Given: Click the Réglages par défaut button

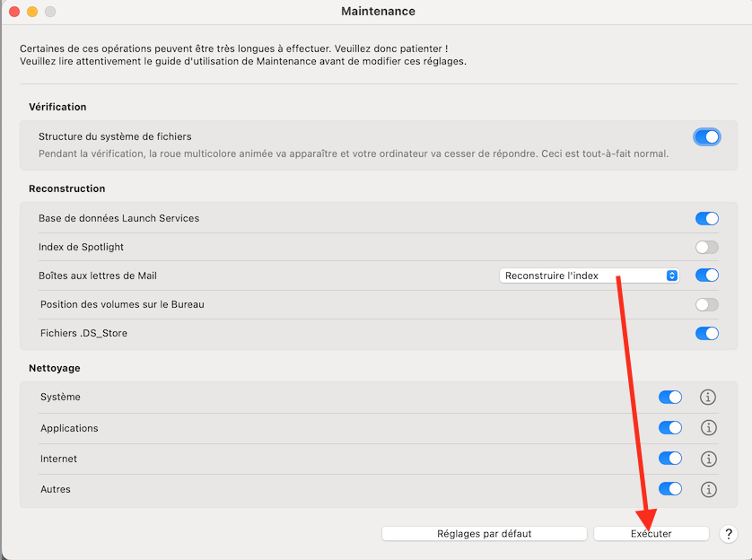Looking at the screenshot, I should pyautogui.click(x=485, y=534).
